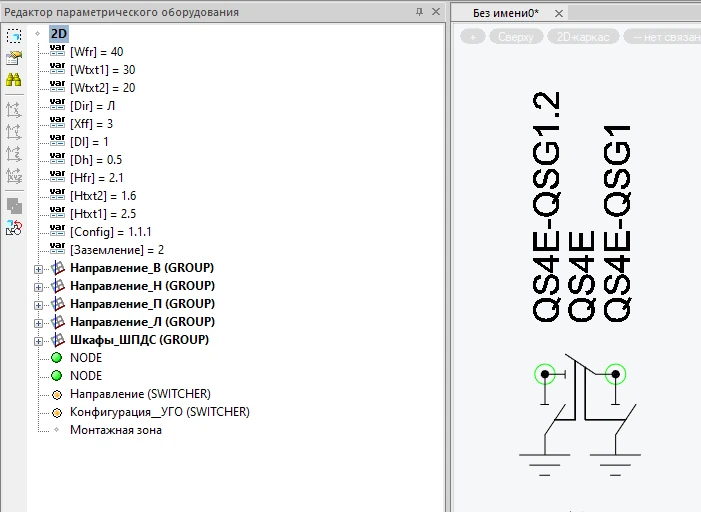Click the plus viewport button
This screenshot has height=512, width=701.
point(473,37)
